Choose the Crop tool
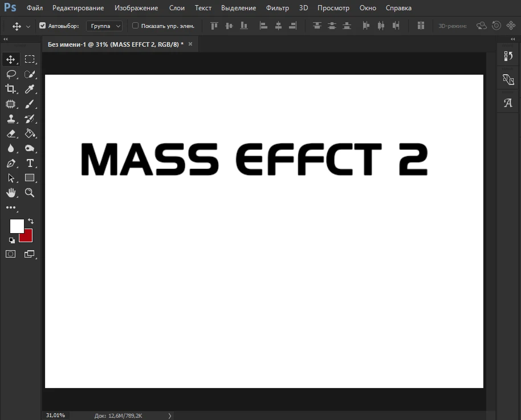 point(11,88)
